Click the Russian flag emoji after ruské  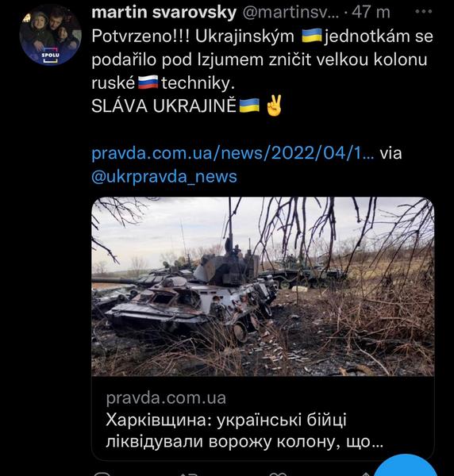(x=148, y=83)
